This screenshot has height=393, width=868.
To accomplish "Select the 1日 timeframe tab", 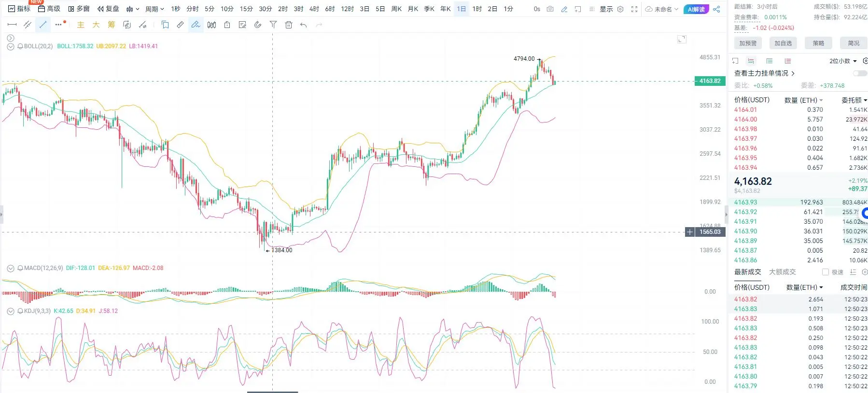I will pos(462,9).
